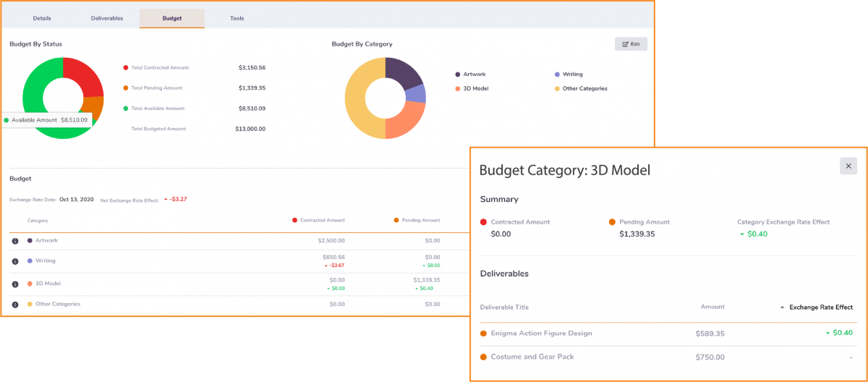The width and height of the screenshot is (868, 382).
Task: Close the Budget Category 3D Model dialog
Action: point(848,166)
